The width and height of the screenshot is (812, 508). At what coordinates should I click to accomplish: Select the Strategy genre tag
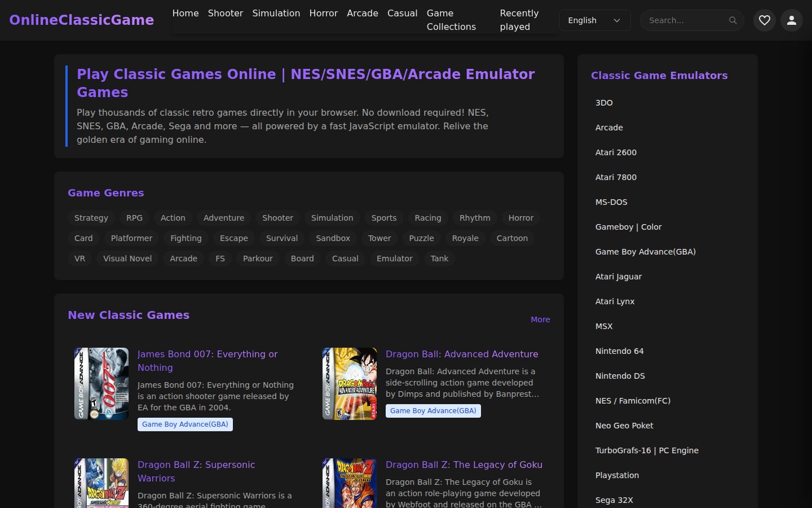click(91, 218)
